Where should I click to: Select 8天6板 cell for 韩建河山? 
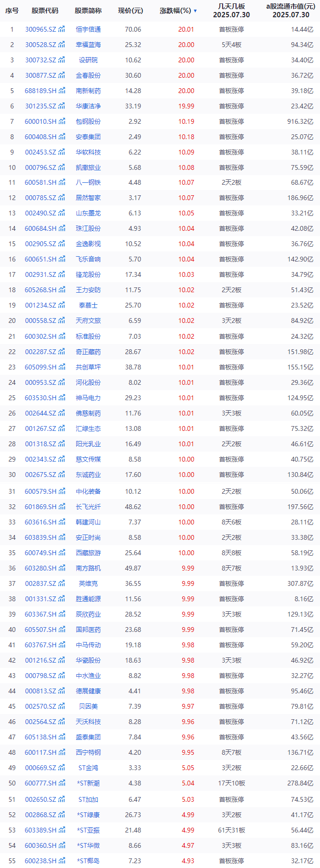point(232,522)
